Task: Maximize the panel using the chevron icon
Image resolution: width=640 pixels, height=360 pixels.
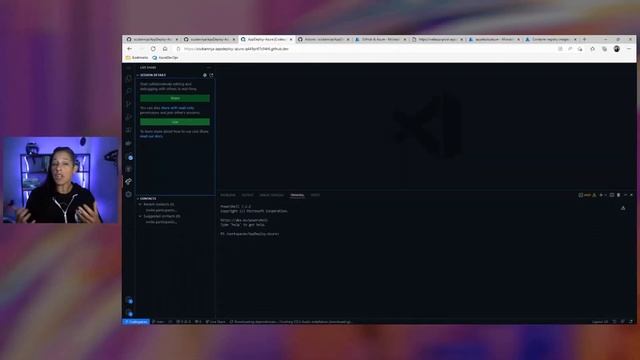Action: (x=625, y=195)
